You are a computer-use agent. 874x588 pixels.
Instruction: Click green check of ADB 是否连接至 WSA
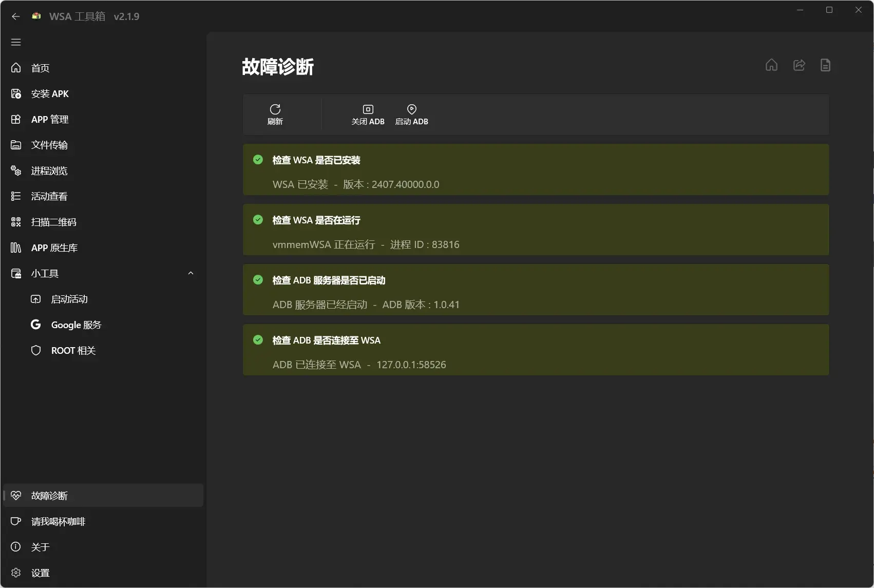pyautogui.click(x=258, y=340)
